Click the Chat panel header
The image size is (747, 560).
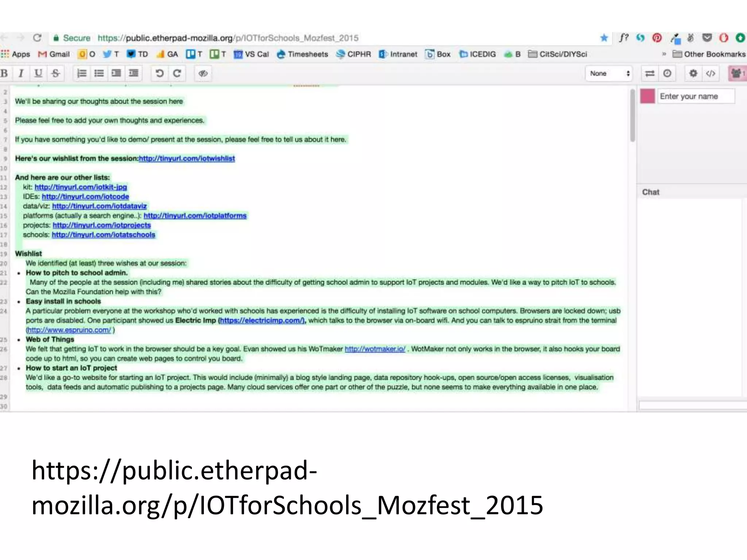(x=692, y=192)
